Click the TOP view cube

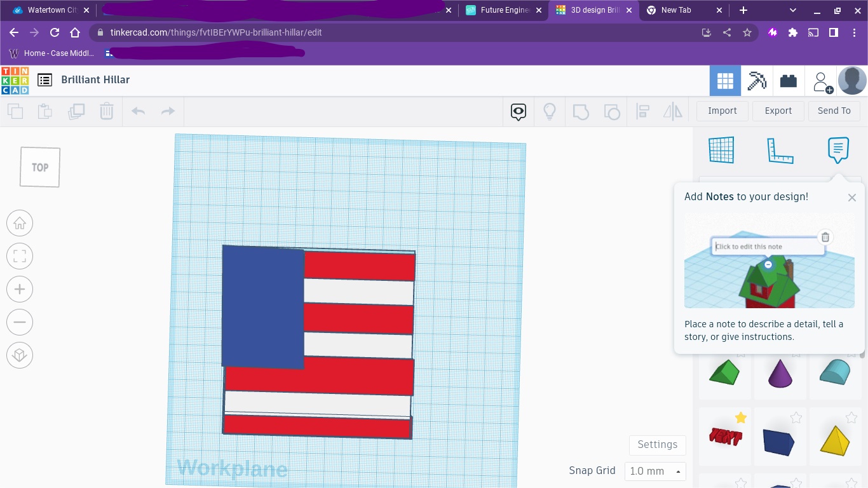(x=40, y=167)
